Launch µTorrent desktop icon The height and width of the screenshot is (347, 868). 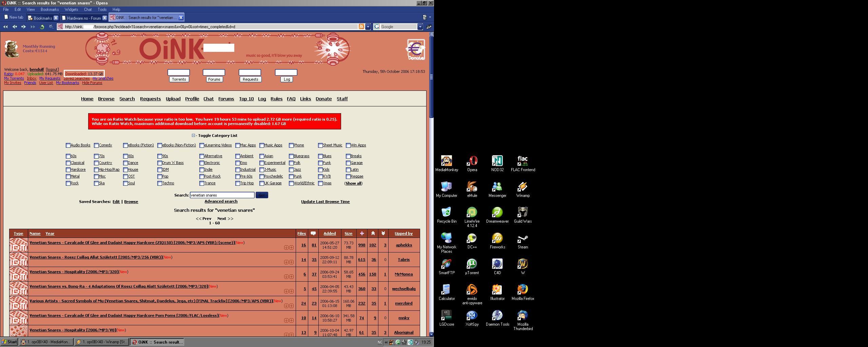[472, 267]
